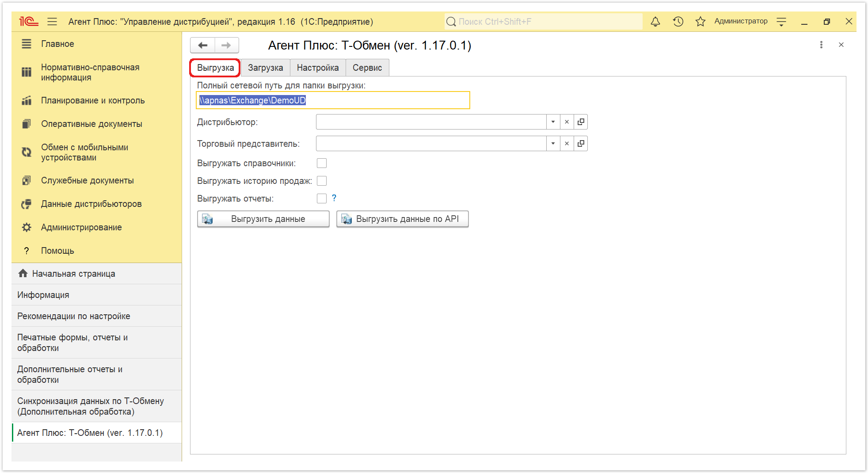868x473 pixels.
Task: Click the Обмен с мобильными устройствами sync icon
Action: (27, 152)
